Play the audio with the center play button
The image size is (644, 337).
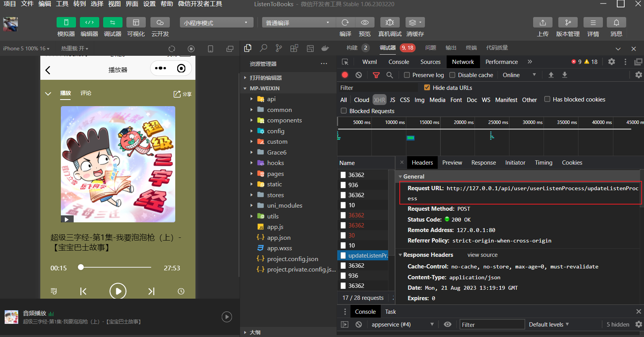[118, 291]
